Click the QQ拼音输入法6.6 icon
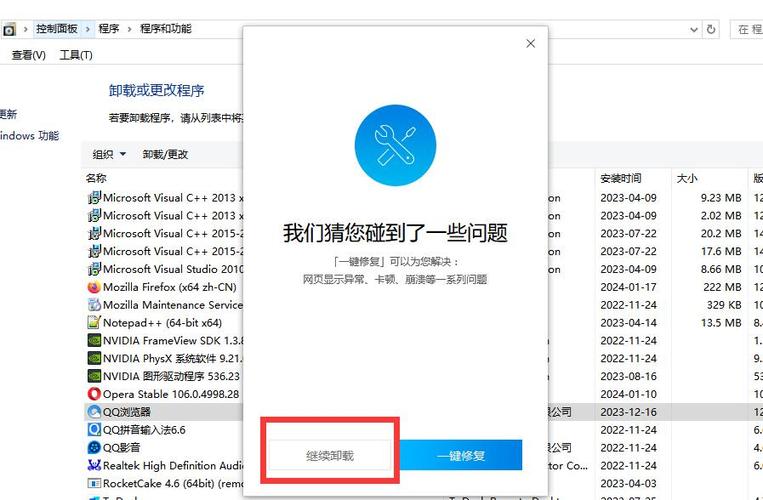 (94, 429)
